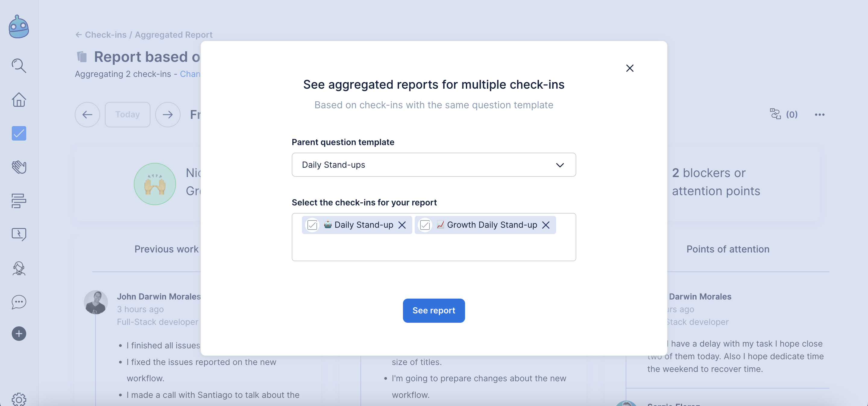Click inside the check-ins selection field
This screenshot has height=406, width=868.
(434, 248)
